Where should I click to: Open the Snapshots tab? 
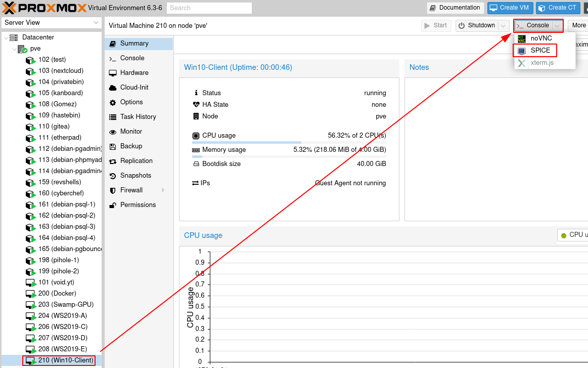[139, 175]
